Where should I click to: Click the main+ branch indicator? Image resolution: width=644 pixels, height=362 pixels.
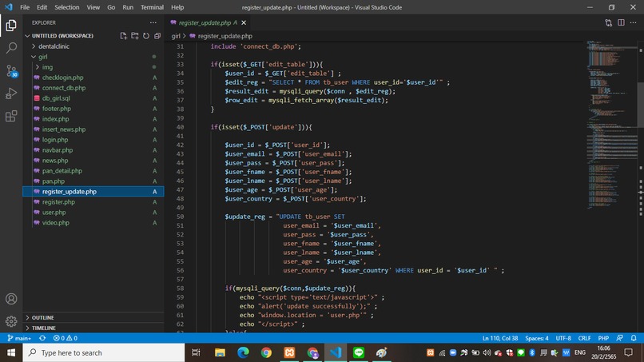coord(19,338)
